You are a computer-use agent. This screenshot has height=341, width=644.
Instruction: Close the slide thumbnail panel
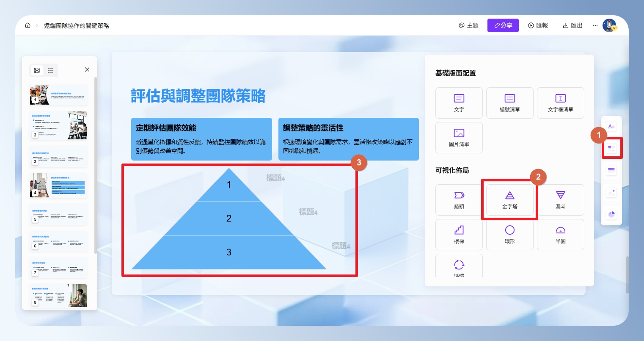pyautogui.click(x=87, y=69)
